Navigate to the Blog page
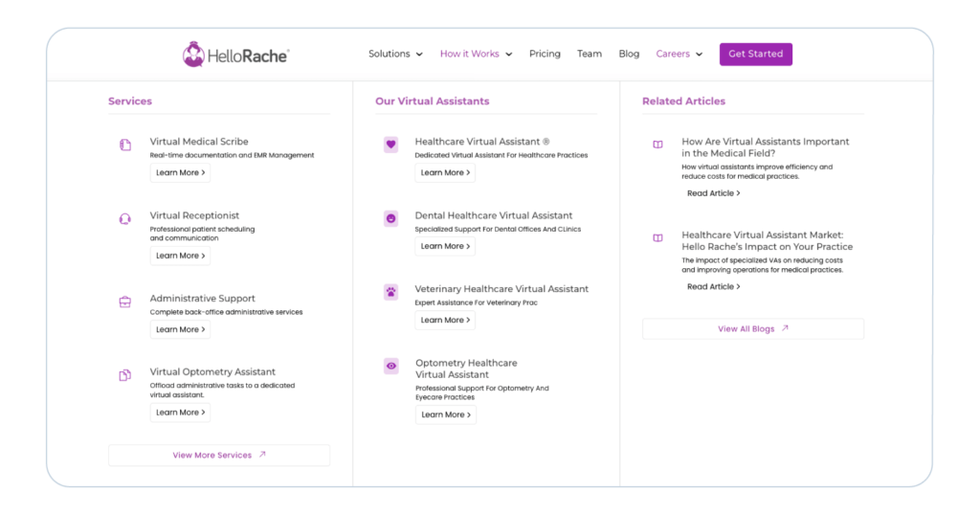This screenshot has height=515, width=980. pos(629,54)
